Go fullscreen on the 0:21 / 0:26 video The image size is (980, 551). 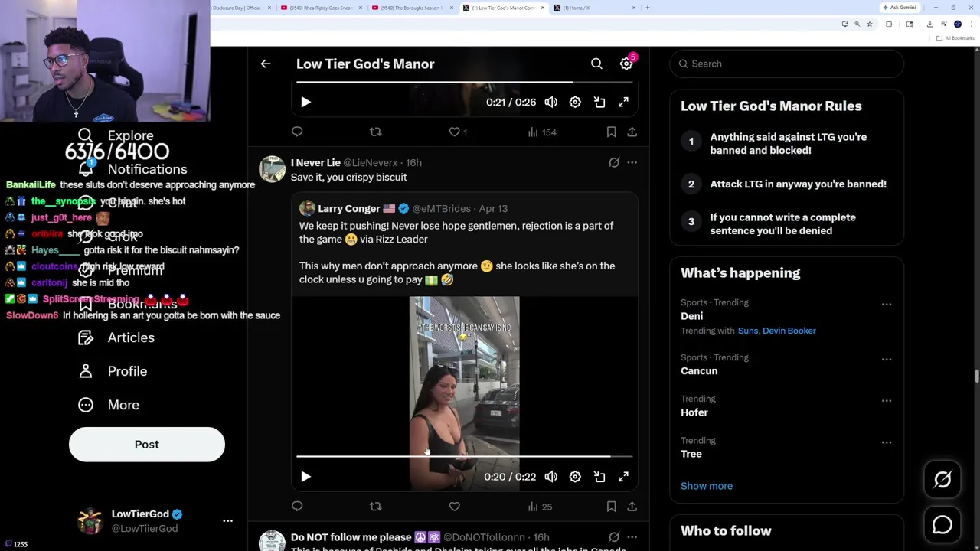[x=623, y=102]
